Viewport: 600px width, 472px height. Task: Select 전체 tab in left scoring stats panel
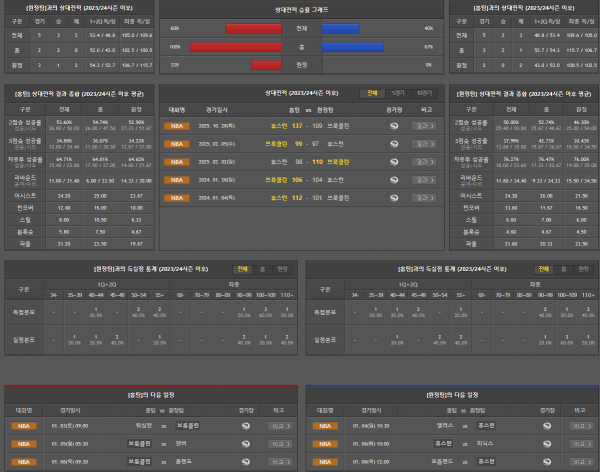point(241,269)
